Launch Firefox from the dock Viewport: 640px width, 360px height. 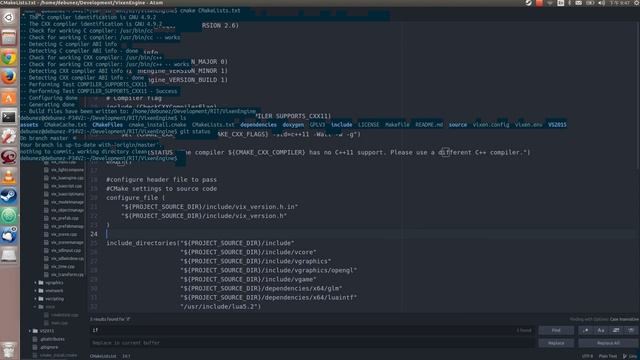9,78
